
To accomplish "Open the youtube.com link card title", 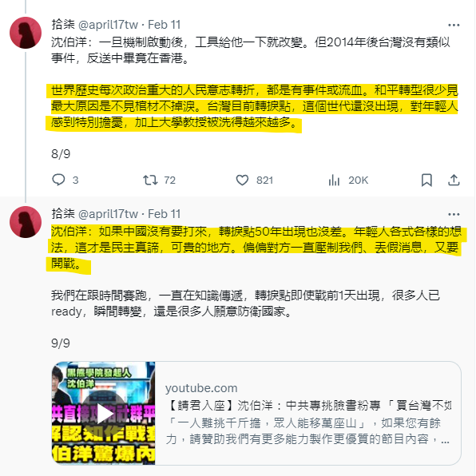I will (x=310, y=405).
